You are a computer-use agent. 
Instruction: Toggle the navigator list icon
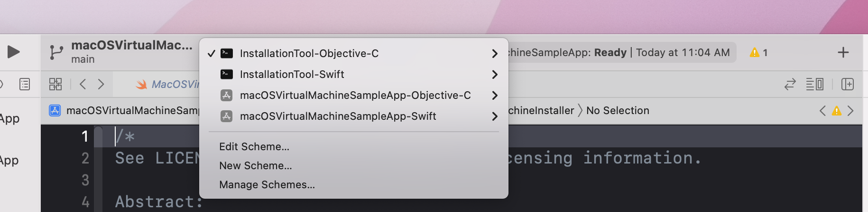point(25,85)
